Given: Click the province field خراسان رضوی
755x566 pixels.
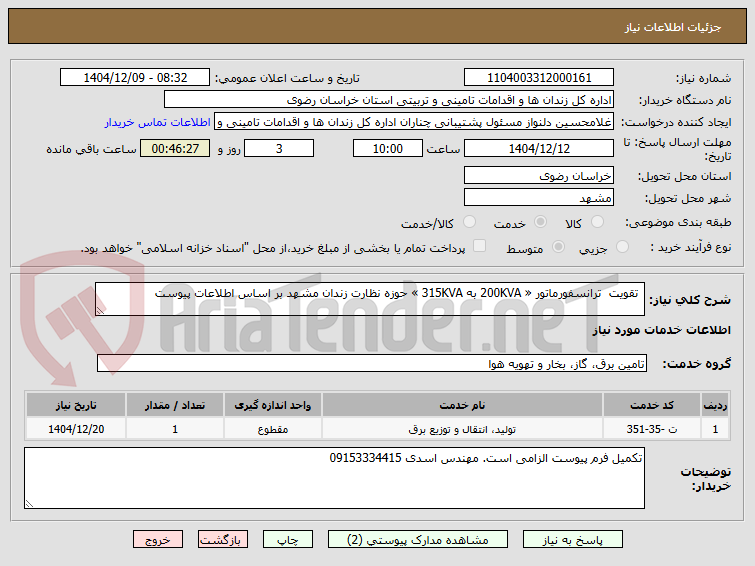Looking at the screenshot, I should [x=539, y=175].
